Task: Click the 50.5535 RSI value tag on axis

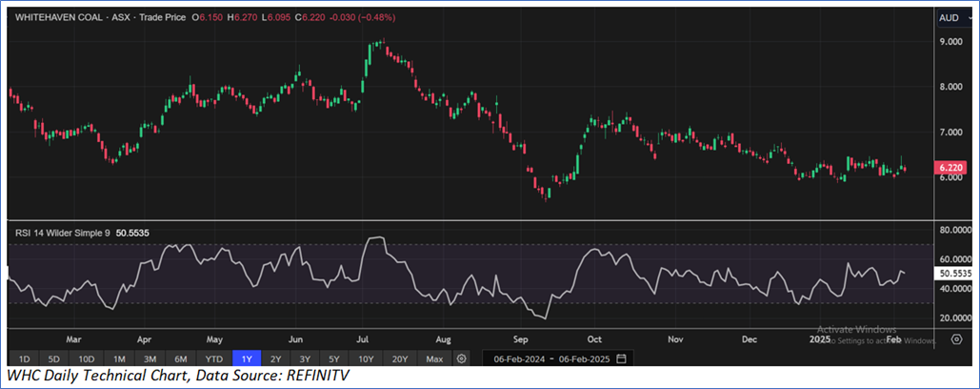Action: pyautogui.click(x=952, y=274)
